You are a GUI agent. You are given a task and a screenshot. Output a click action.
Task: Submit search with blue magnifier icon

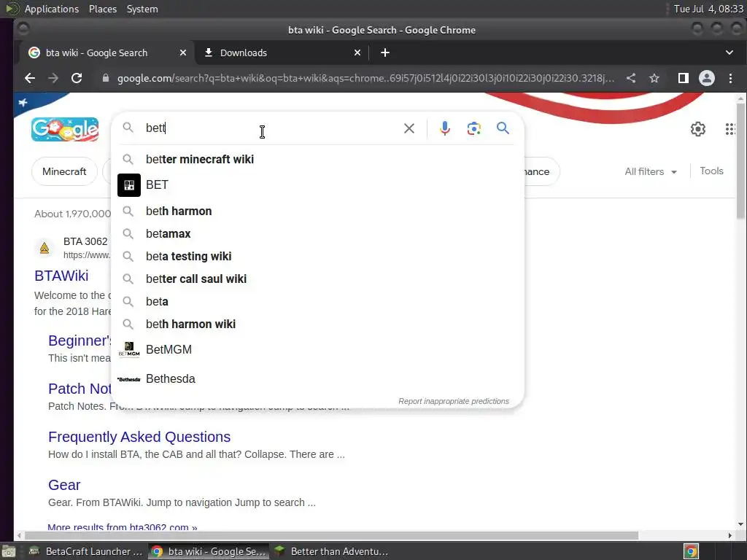point(503,128)
